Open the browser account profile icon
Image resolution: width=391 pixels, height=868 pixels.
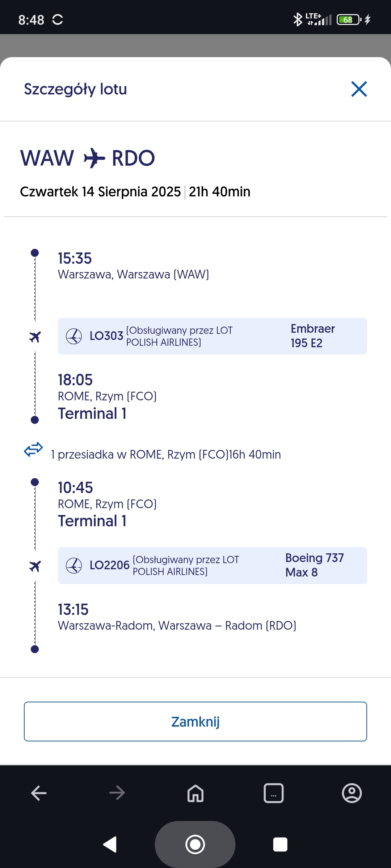click(x=352, y=793)
